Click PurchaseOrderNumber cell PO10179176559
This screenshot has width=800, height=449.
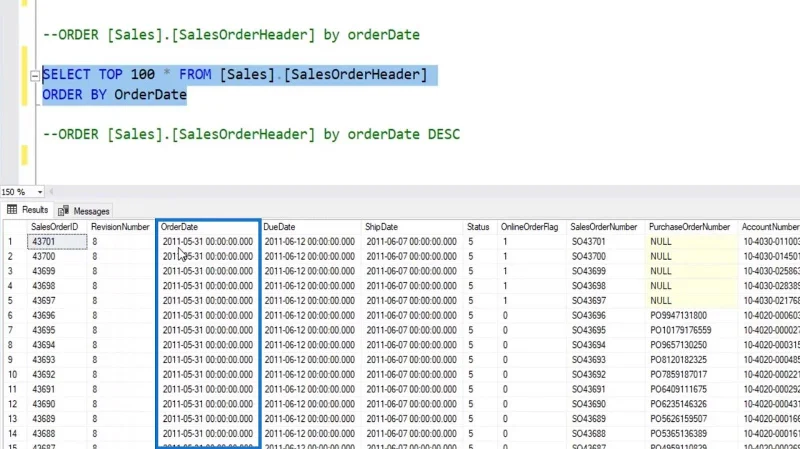pyautogui.click(x=691, y=330)
